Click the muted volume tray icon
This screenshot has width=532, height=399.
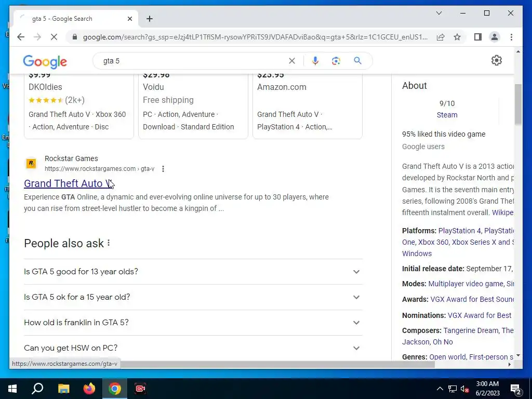[464, 389]
